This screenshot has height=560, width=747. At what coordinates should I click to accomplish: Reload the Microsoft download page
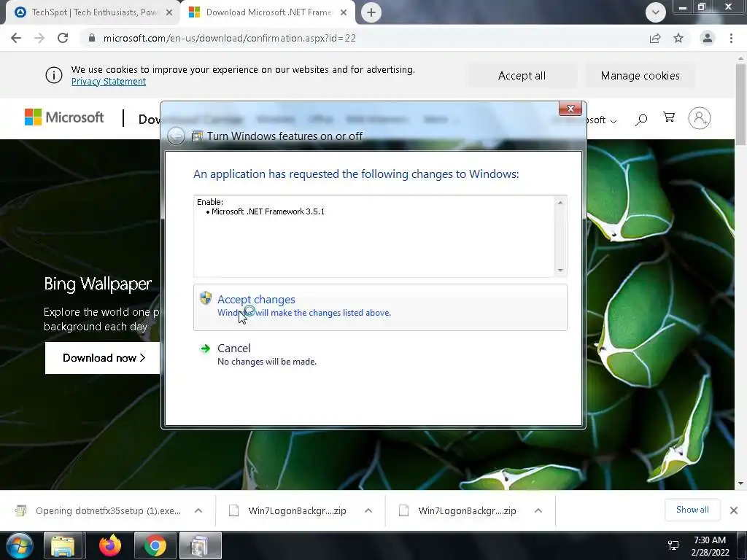point(63,38)
